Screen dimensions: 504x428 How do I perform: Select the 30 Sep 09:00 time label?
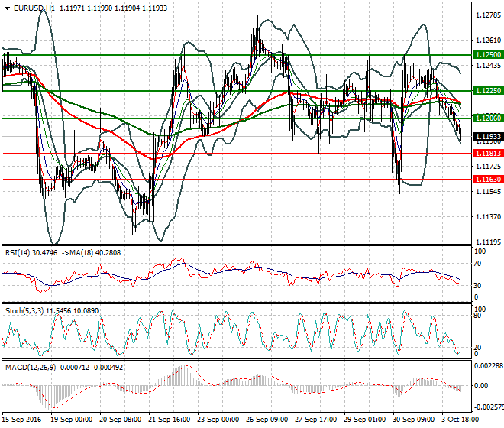tap(413, 420)
